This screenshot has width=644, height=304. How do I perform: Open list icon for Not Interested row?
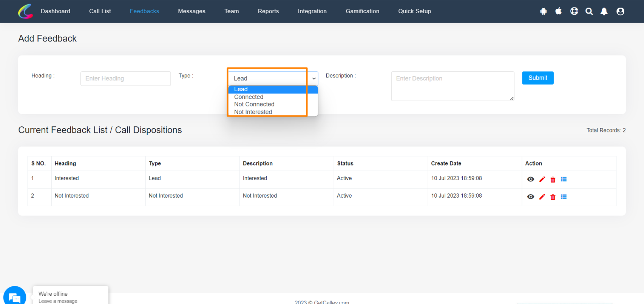[564, 197]
